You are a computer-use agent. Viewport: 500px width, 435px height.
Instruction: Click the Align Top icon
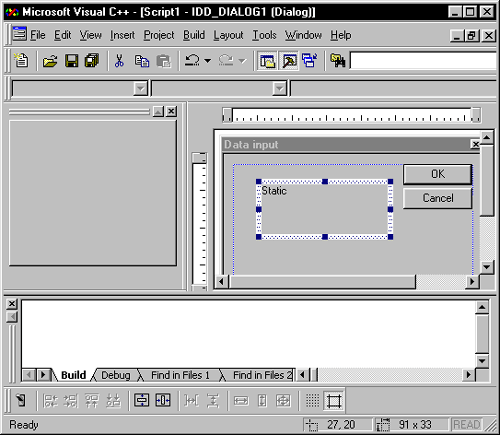click(x=92, y=401)
